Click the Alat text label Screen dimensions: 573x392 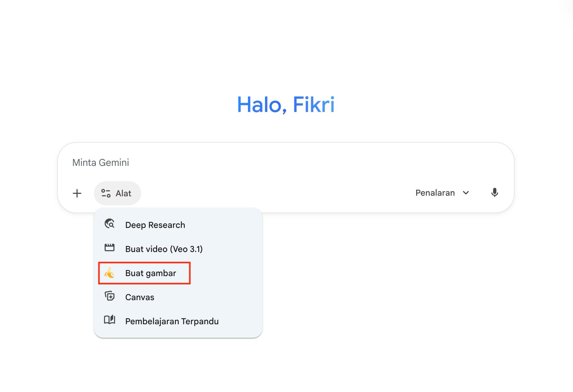tap(123, 193)
